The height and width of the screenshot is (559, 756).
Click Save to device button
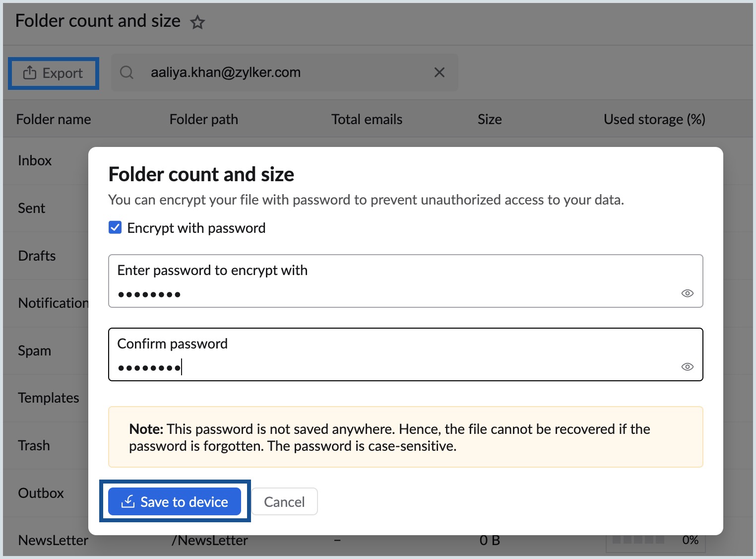click(175, 501)
